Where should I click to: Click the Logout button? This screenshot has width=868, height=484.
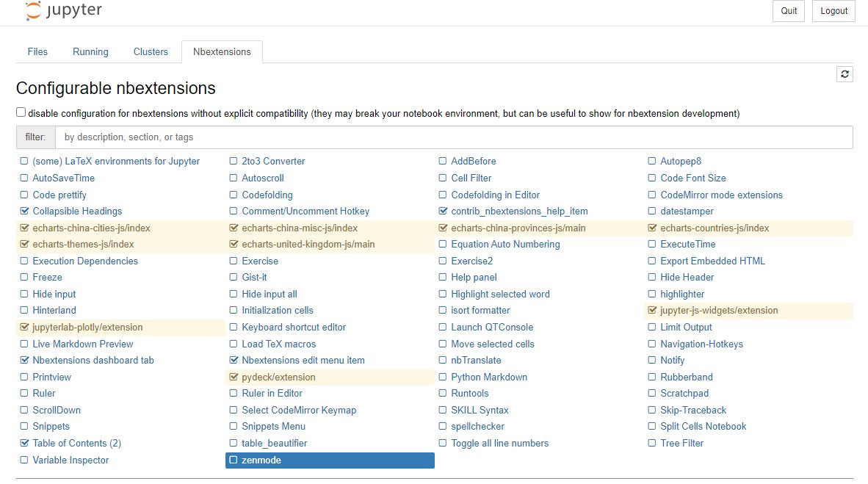point(833,11)
